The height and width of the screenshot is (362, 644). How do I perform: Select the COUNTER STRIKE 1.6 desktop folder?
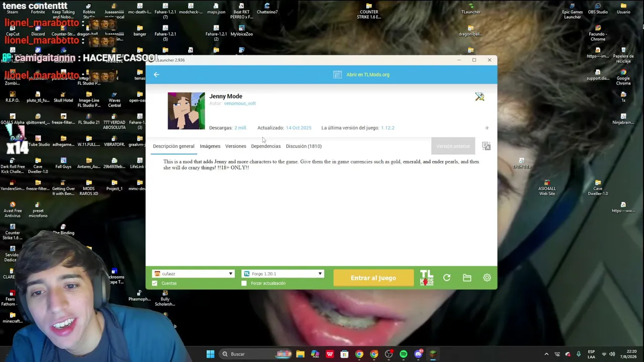[x=369, y=11]
